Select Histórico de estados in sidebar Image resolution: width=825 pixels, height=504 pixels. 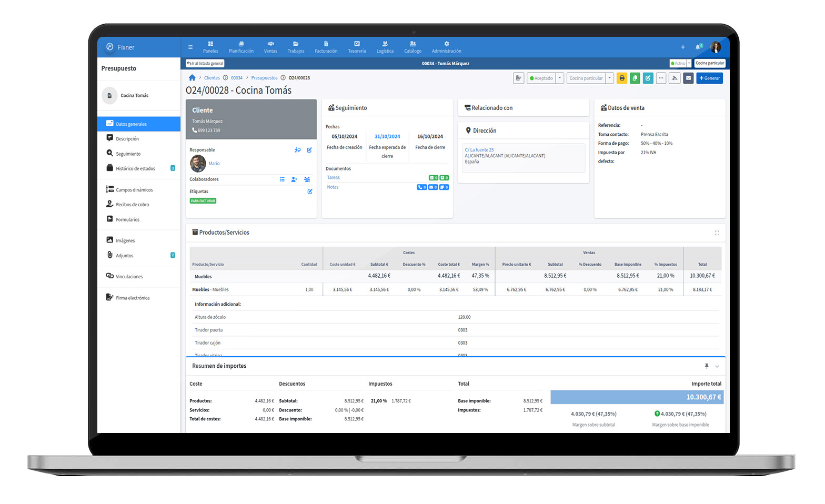point(135,168)
